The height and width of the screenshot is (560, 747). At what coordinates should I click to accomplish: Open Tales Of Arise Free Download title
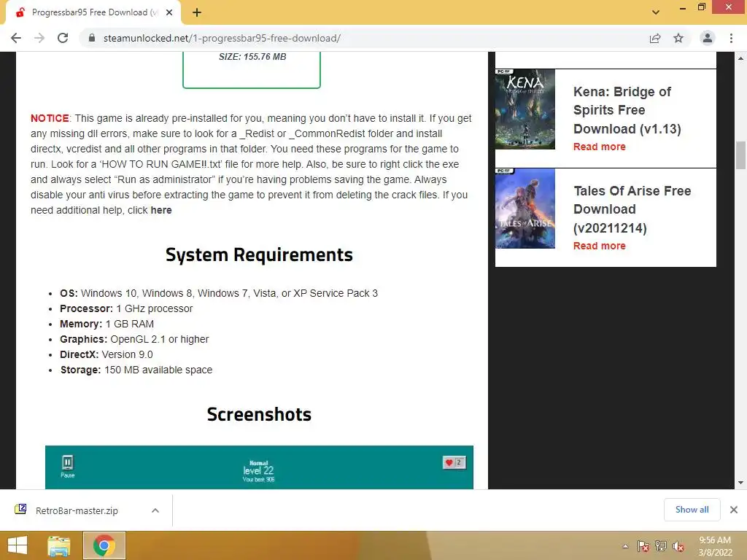tap(632, 209)
